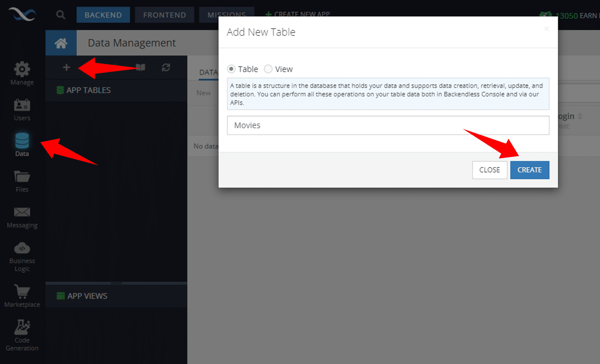The image size is (600, 364).
Task: Click the refresh tables icon
Action: pos(166,68)
